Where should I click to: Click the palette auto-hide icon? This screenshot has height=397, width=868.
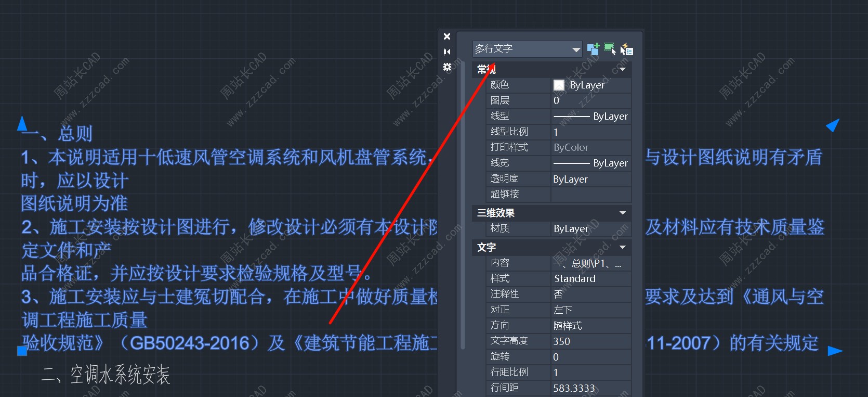(x=447, y=52)
